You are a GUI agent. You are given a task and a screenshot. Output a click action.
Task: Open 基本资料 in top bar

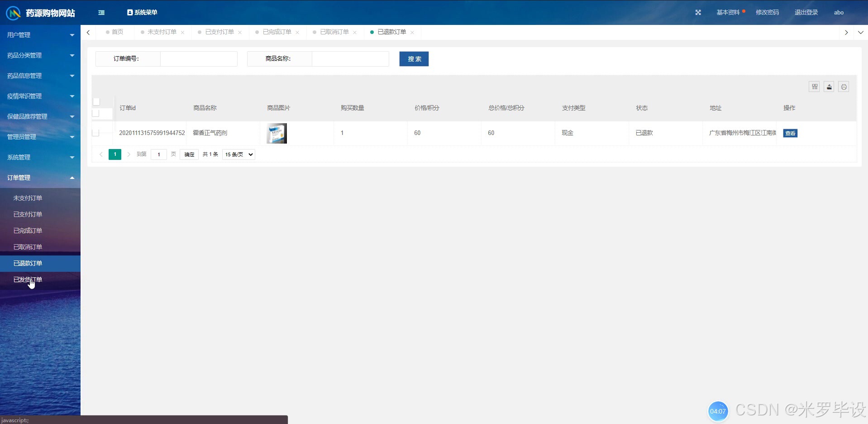[x=728, y=13]
